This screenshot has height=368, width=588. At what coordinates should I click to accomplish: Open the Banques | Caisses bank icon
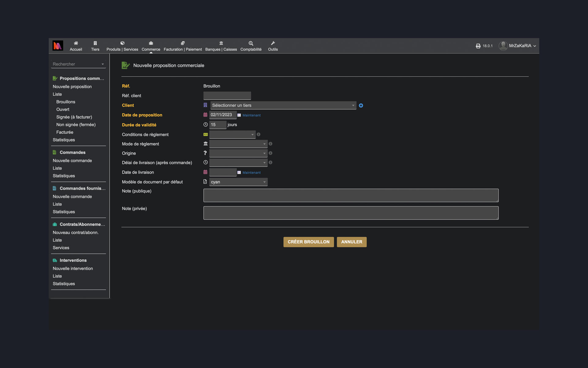tap(221, 43)
